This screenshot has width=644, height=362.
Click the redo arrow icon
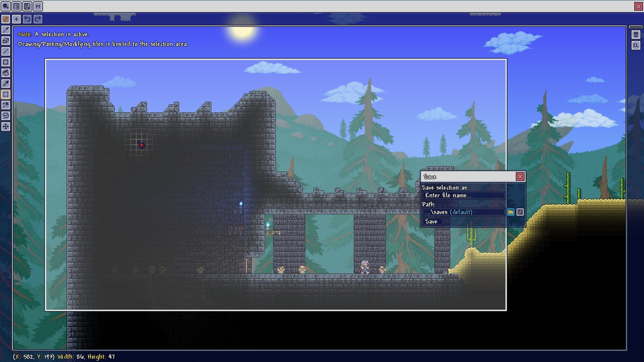[38, 19]
